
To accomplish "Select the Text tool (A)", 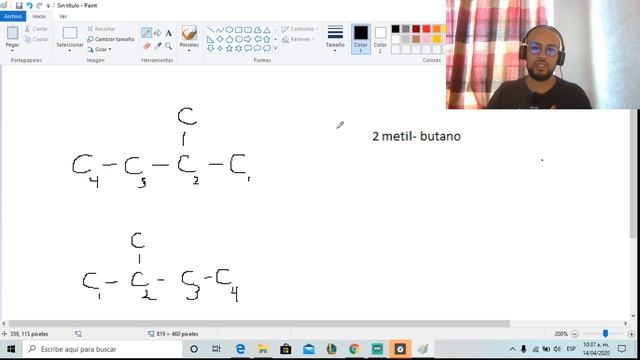I will pyautogui.click(x=169, y=33).
